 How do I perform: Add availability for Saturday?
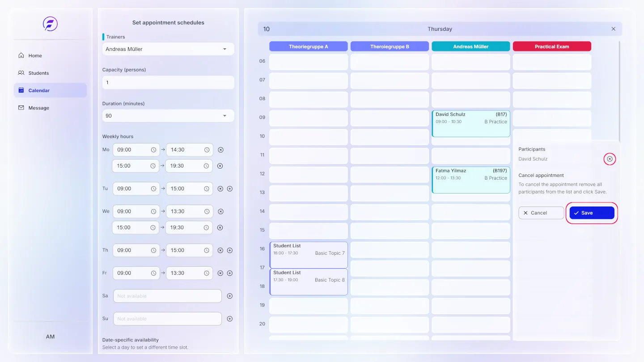point(230,296)
